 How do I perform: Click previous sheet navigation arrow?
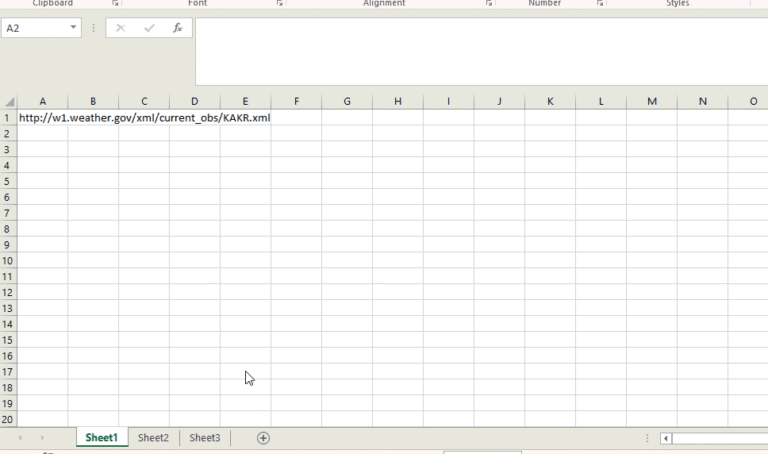pos(20,437)
